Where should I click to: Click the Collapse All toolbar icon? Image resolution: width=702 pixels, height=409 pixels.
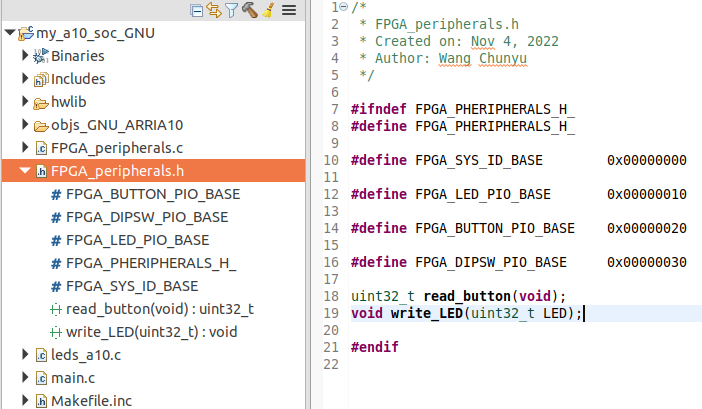[197, 10]
